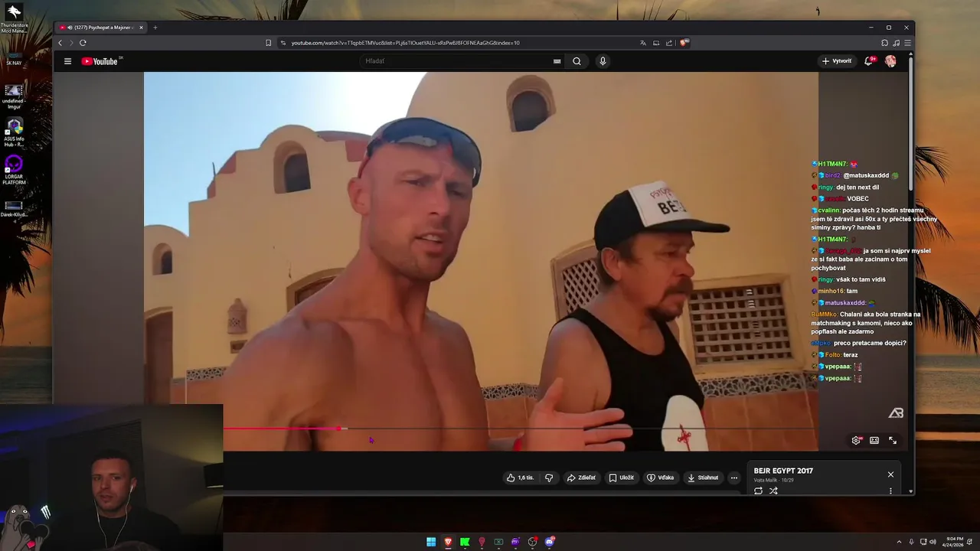This screenshot has height=551, width=980.
Task: Dislike the video with thumbs-down
Action: 549,478
